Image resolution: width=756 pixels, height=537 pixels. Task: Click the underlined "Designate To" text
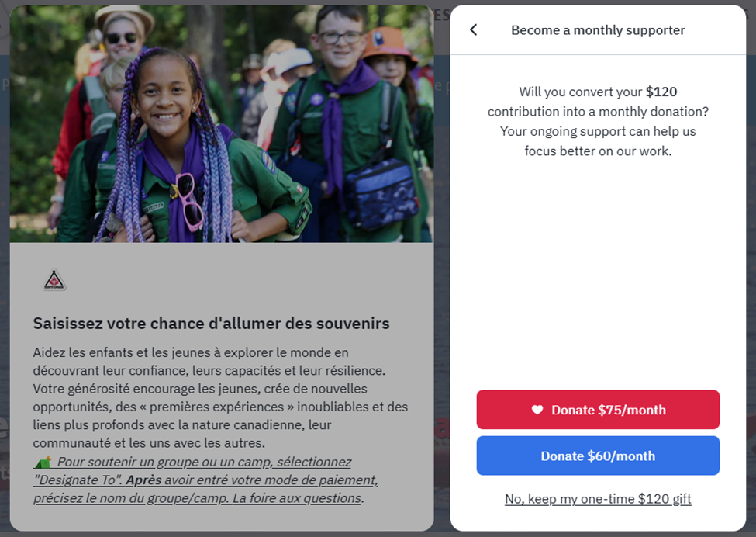tap(77, 480)
